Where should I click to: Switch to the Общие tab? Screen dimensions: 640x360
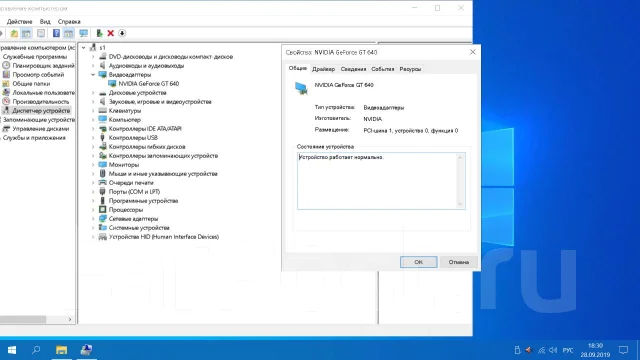coord(298,68)
